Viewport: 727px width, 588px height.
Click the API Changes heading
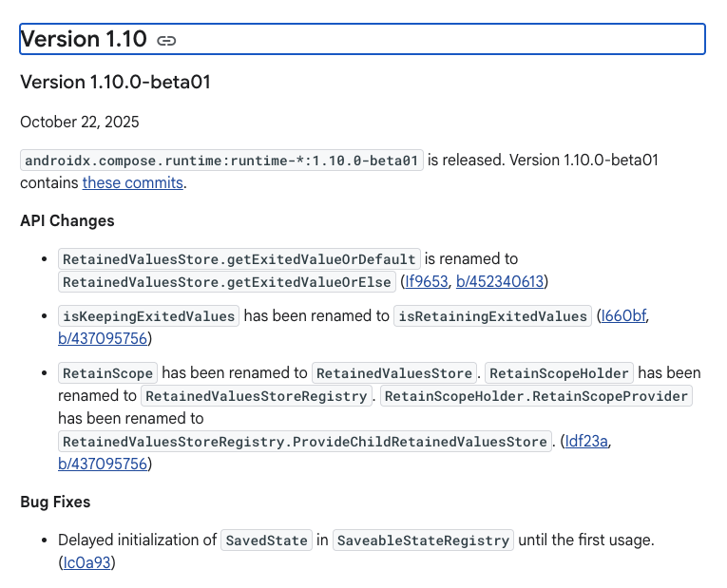click(x=67, y=220)
